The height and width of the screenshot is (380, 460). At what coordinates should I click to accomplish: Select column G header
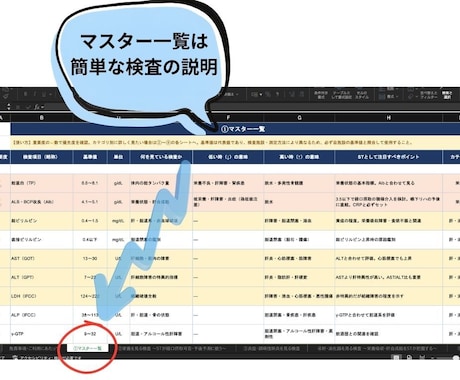[x=299, y=118]
